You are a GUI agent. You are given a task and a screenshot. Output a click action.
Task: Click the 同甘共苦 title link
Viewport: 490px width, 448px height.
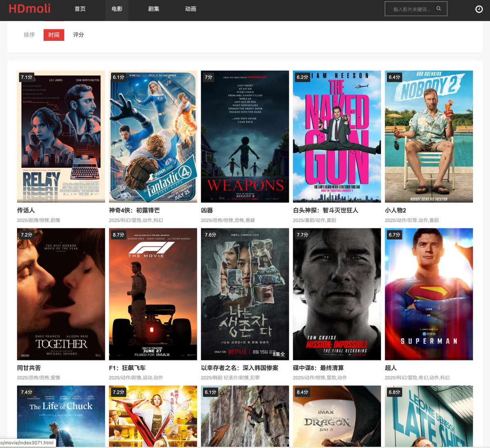29,368
